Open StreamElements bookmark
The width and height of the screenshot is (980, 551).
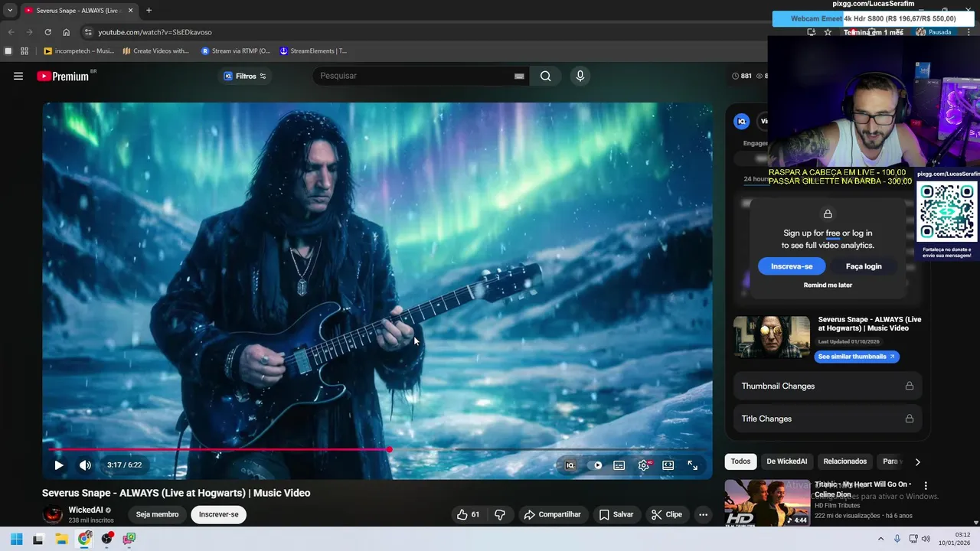tap(313, 51)
